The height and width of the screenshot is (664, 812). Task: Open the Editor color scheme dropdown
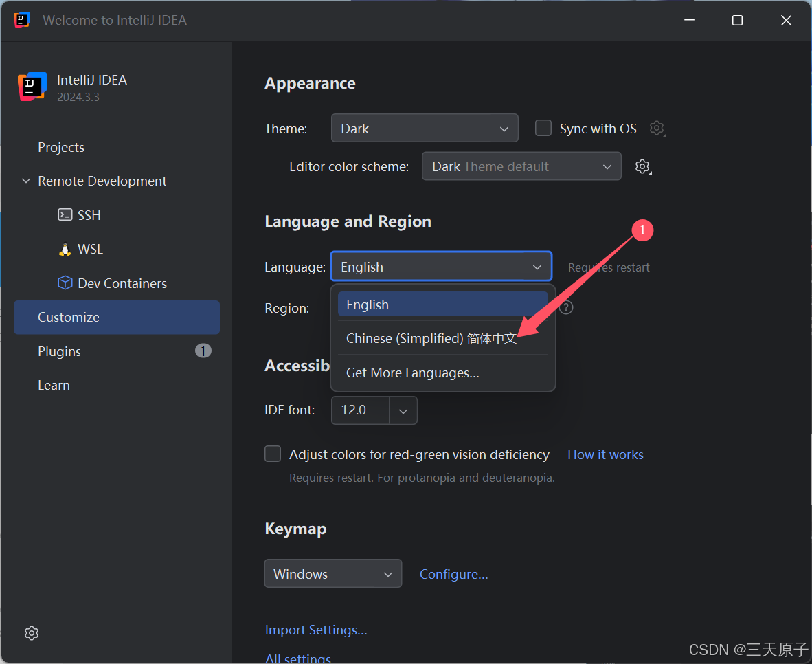(x=521, y=166)
